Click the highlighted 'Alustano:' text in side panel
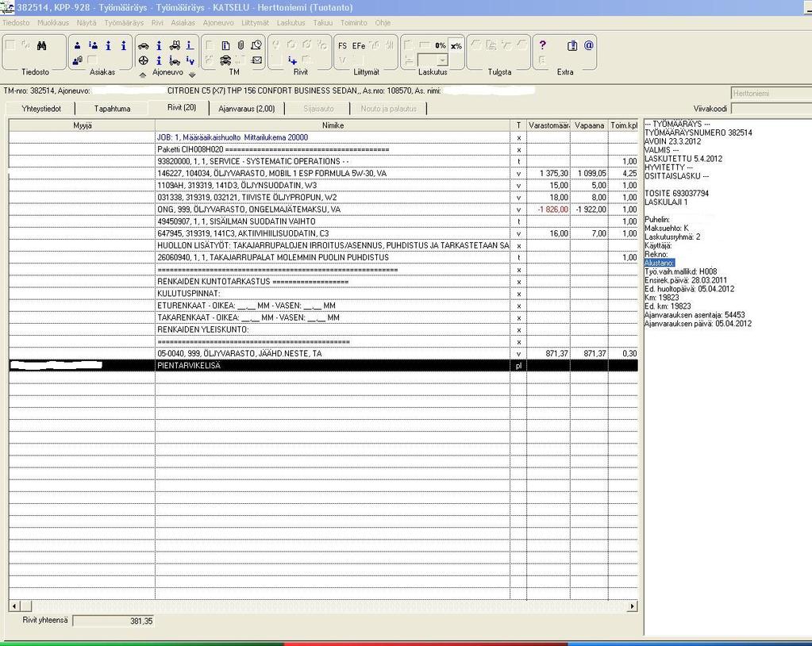812x646 pixels. point(660,263)
